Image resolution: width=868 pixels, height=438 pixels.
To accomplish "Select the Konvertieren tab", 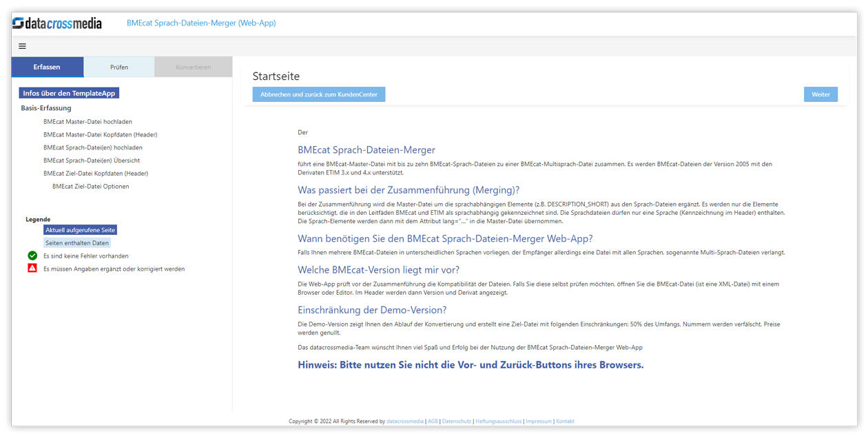I will tap(194, 67).
